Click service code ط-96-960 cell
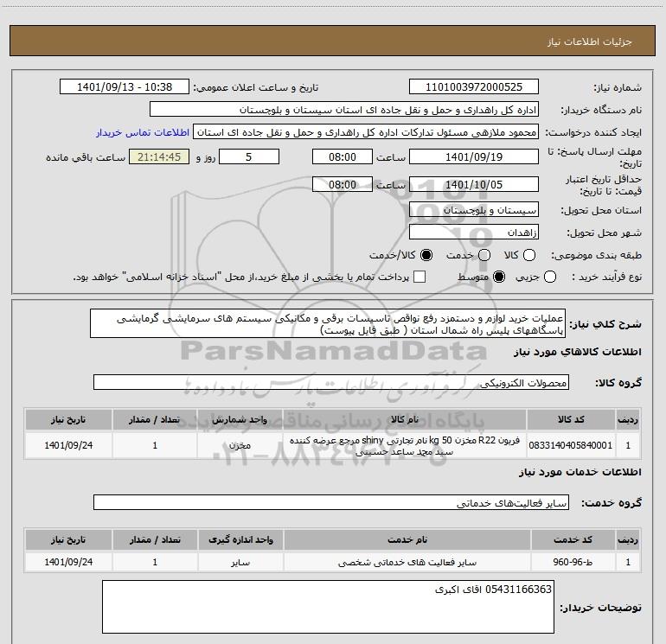Screen dimensions: 666x644 [x=573, y=562]
